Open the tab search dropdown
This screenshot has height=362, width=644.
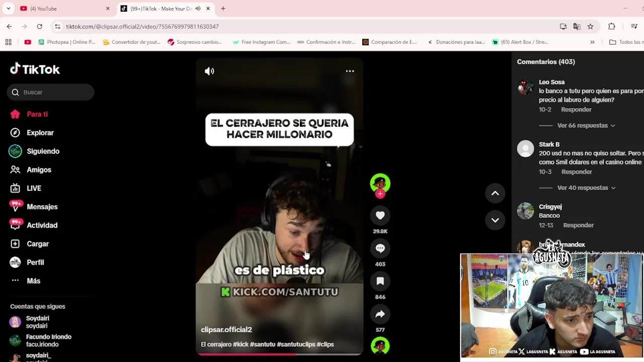click(8, 9)
